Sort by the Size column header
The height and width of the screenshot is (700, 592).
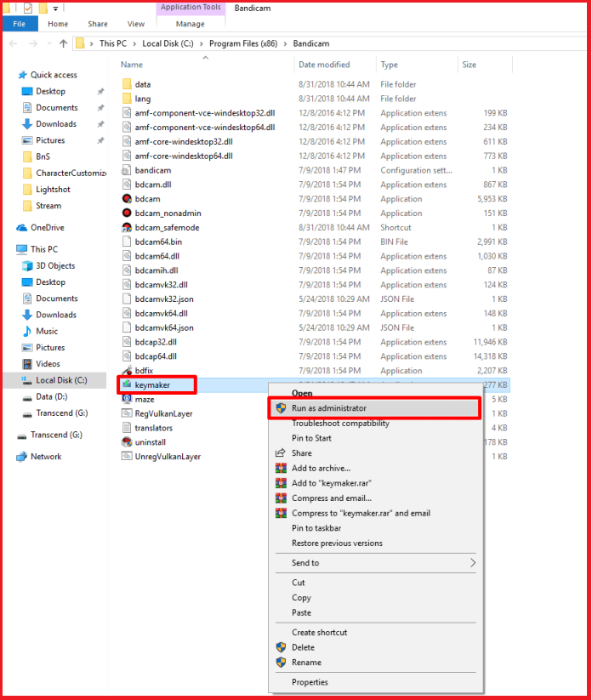click(x=470, y=65)
